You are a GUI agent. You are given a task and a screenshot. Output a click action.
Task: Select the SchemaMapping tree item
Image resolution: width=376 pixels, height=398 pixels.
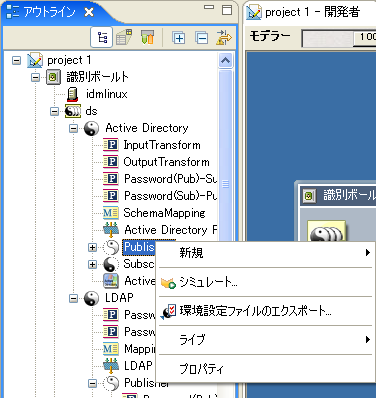164,213
